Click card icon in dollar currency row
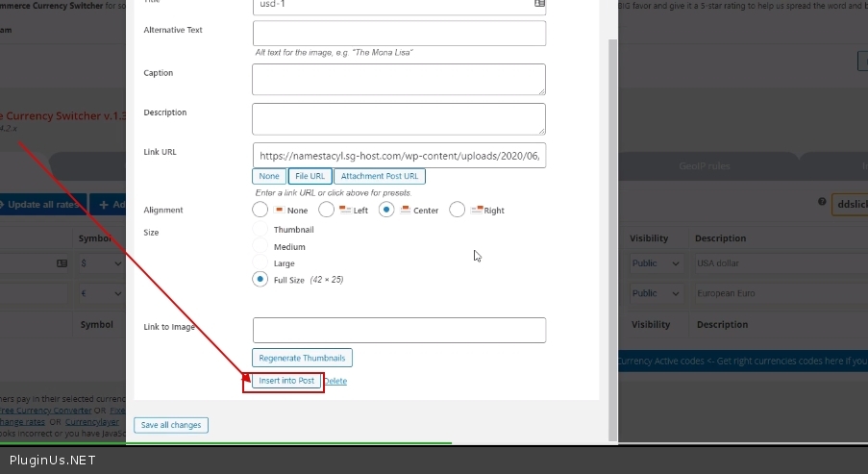The height and width of the screenshot is (474, 868). (x=62, y=263)
